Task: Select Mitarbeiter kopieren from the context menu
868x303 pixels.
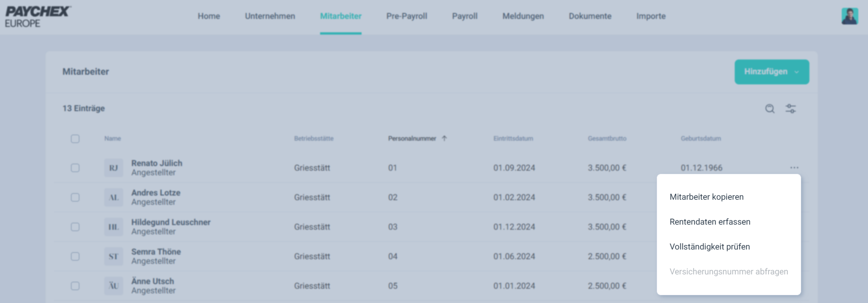Action: pos(706,197)
